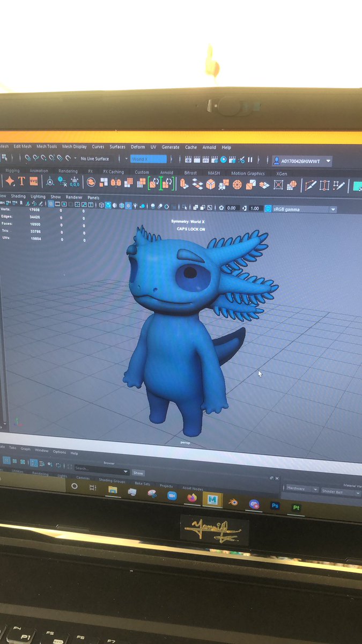Click the Verts count 17608 in heads-up display

click(x=34, y=210)
